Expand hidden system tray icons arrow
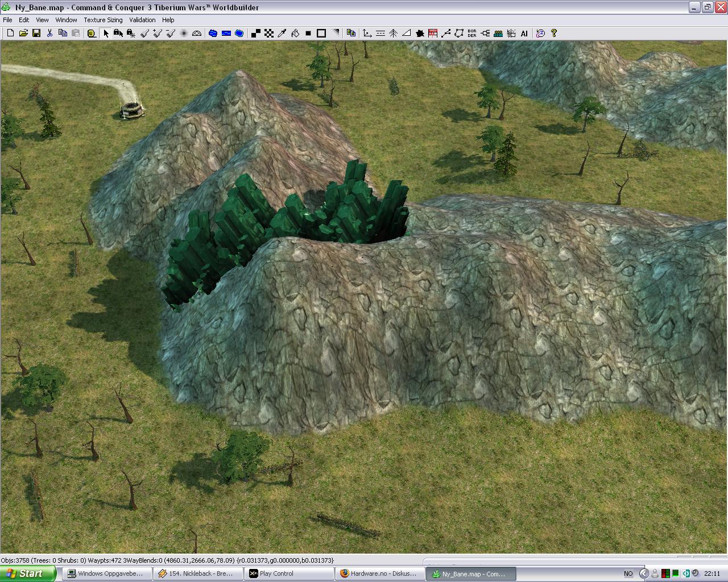The height and width of the screenshot is (582, 728). pos(644,573)
